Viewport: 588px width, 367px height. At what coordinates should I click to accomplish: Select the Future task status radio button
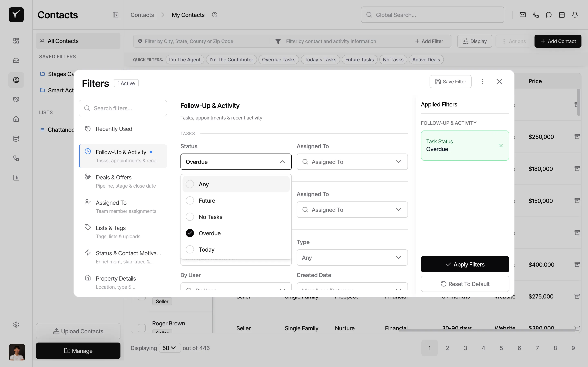pyautogui.click(x=190, y=200)
